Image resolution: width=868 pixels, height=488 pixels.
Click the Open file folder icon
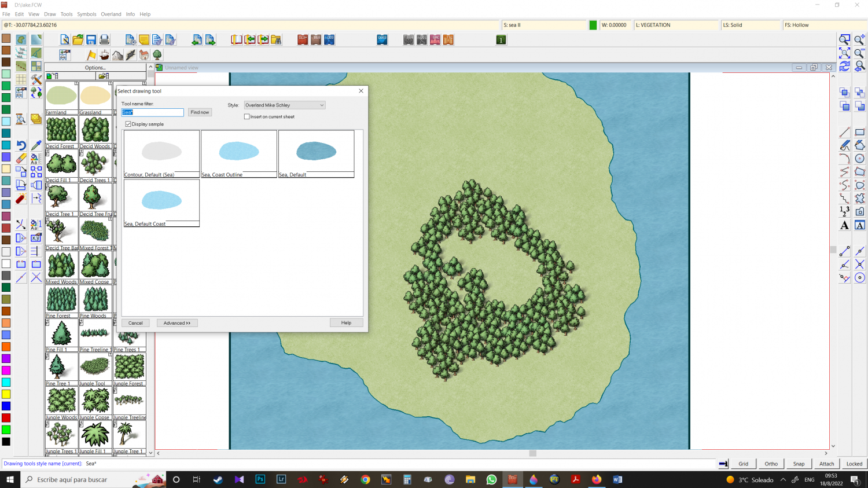click(x=78, y=40)
